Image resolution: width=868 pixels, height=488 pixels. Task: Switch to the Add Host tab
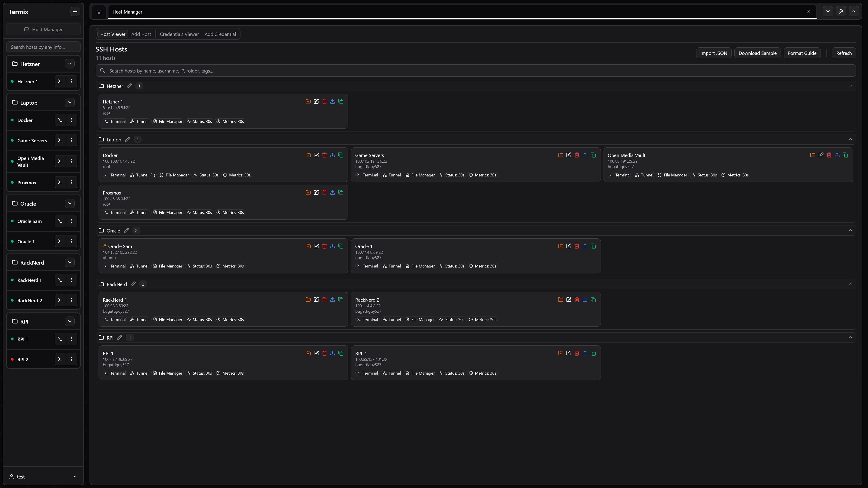(141, 34)
